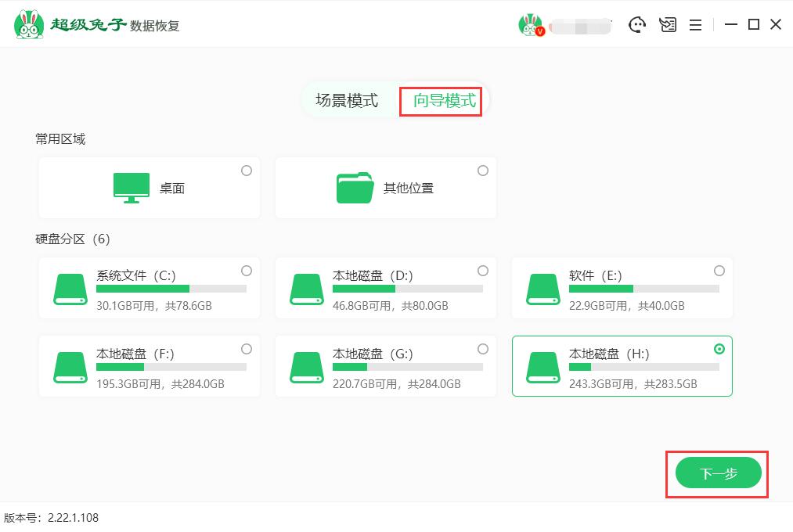
Task: Switch to the 场景模式 tab
Action: (x=348, y=100)
